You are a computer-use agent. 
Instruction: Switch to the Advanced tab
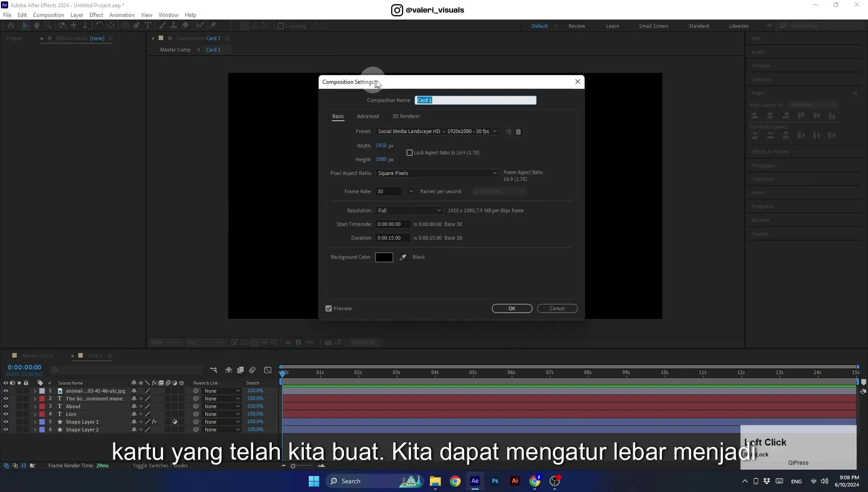click(368, 116)
